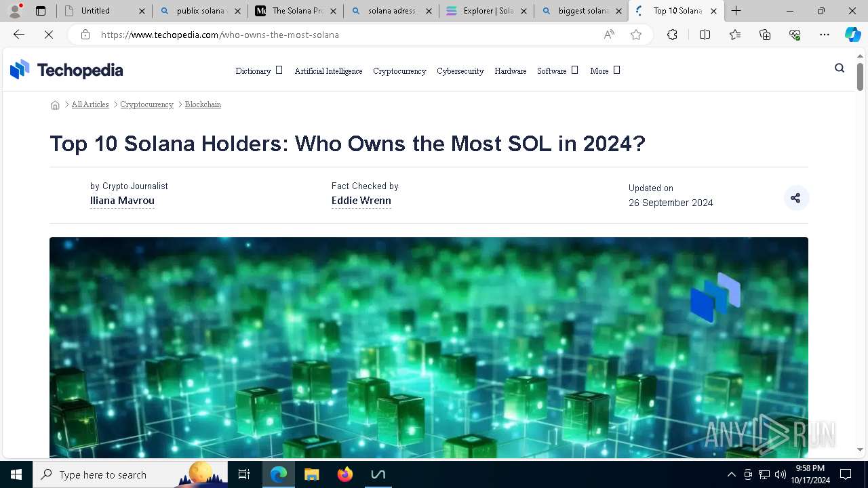Open the Extensions puzzle icon
Screen dimensions: 868x488
(x=672, y=35)
